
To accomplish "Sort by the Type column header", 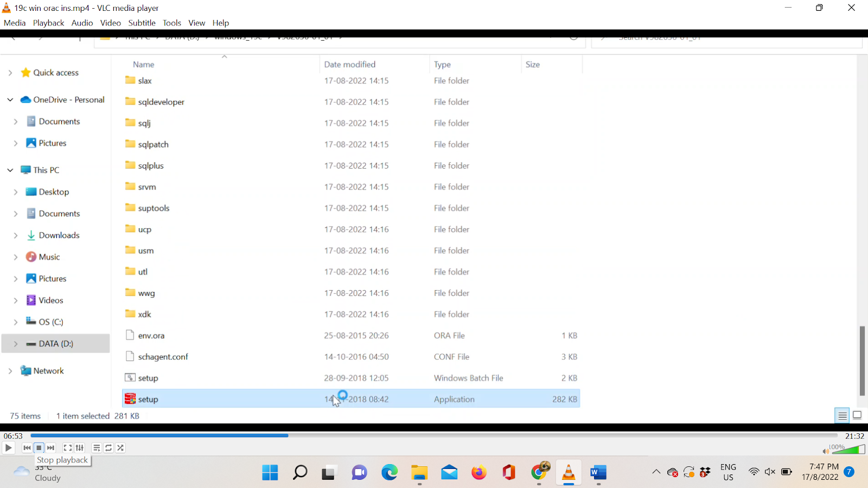I will 442,64.
